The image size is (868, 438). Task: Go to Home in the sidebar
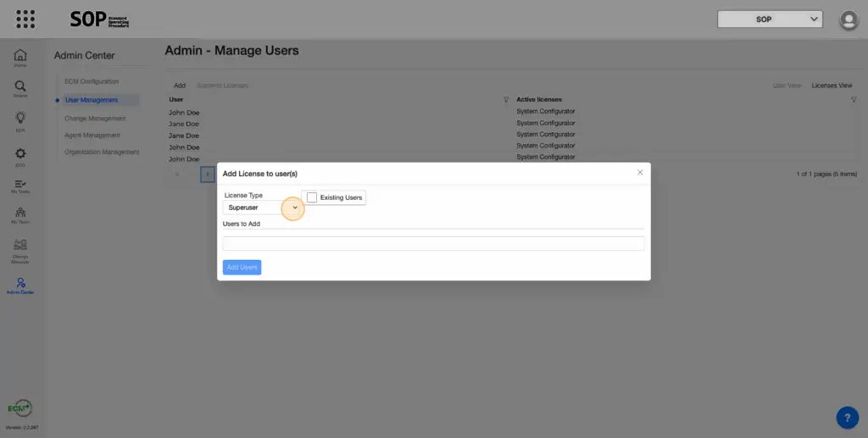[x=20, y=57]
